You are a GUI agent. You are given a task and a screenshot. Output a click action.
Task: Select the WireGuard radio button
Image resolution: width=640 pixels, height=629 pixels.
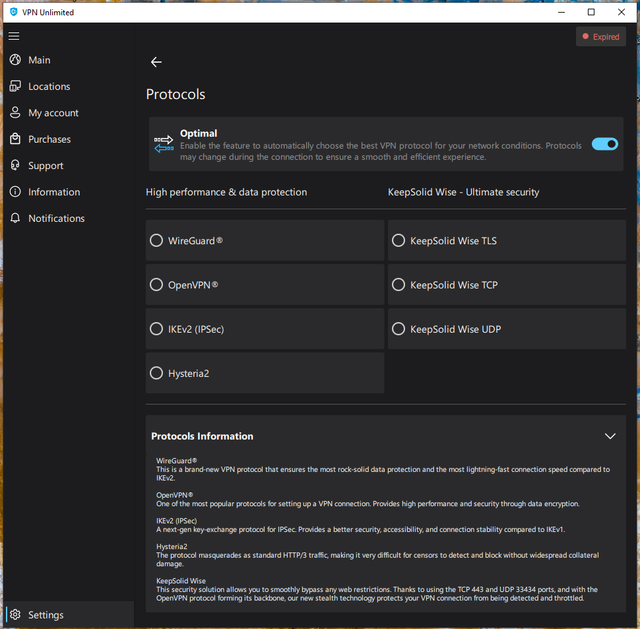coord(156,240)
